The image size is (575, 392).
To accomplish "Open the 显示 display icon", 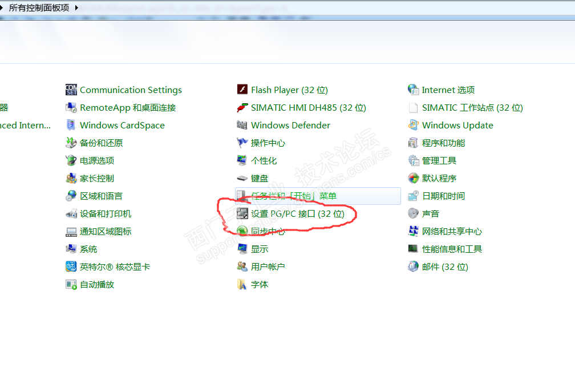I will tap(242, 249).
